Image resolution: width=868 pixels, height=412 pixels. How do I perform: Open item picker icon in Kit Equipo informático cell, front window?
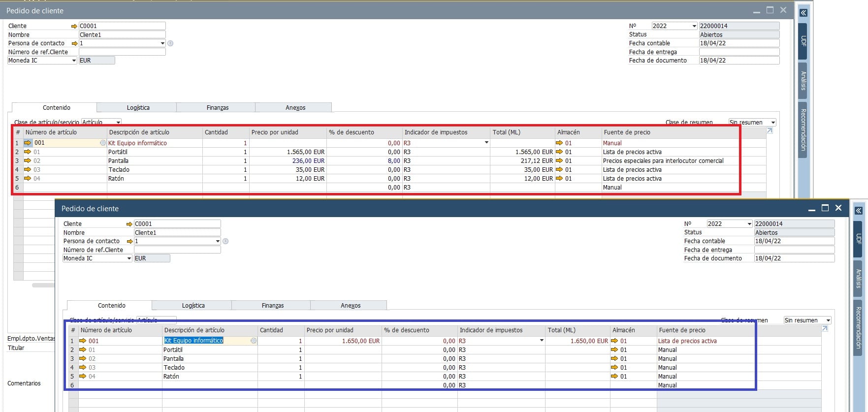[x=254, y=341]
